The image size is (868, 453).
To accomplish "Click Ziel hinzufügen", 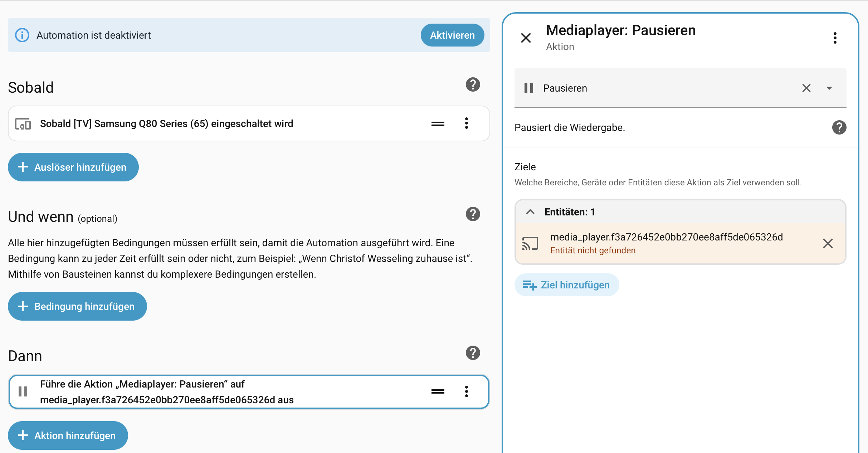I will (x=567, y=285).
